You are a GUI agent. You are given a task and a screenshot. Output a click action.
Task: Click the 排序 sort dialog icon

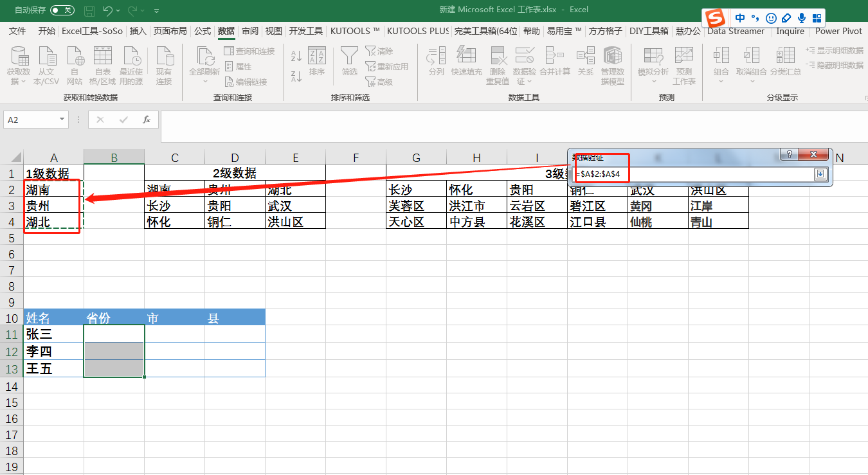point(317,62)
